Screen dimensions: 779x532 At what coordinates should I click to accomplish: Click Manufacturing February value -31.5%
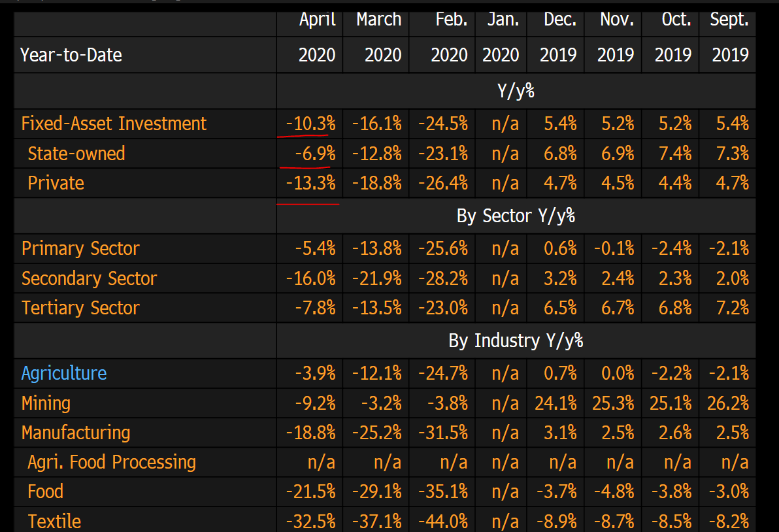tap(443, 433)
